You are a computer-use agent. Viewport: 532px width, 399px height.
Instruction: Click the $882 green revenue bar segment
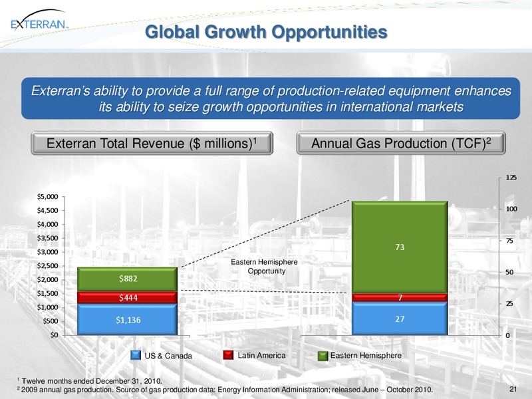[x=128, y=279]
